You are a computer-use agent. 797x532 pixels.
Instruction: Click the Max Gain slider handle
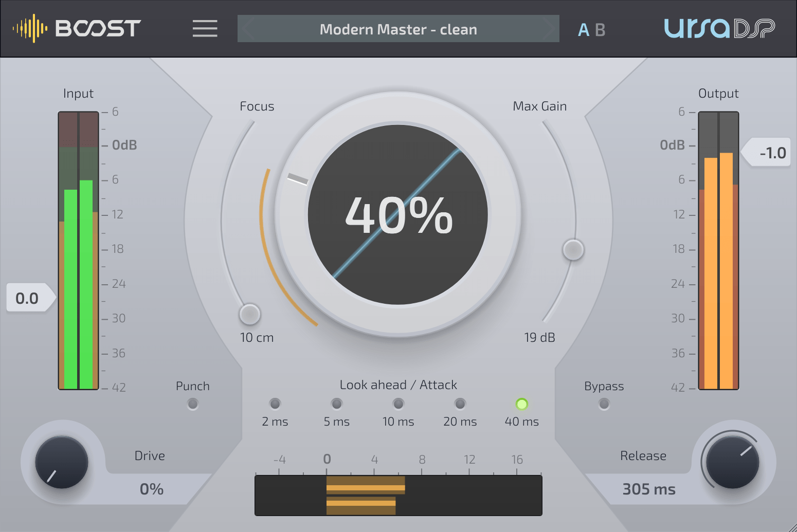pos(573,250)
